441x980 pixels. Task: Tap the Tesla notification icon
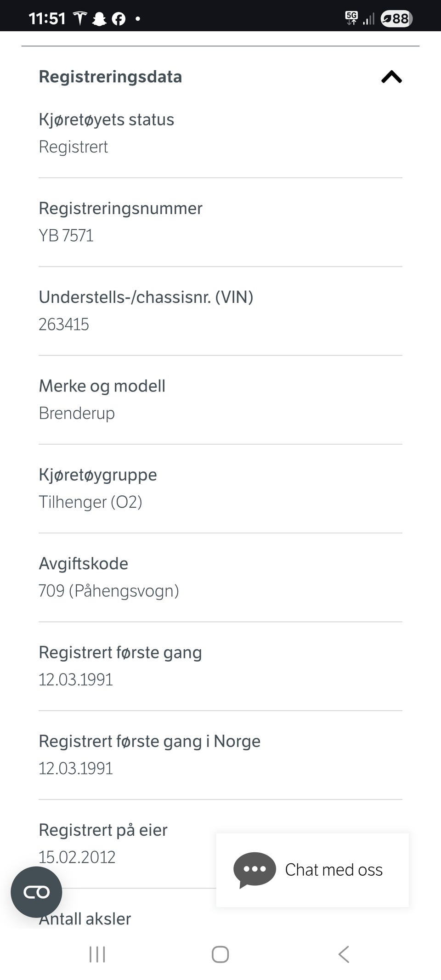click(x=80, y=18)
